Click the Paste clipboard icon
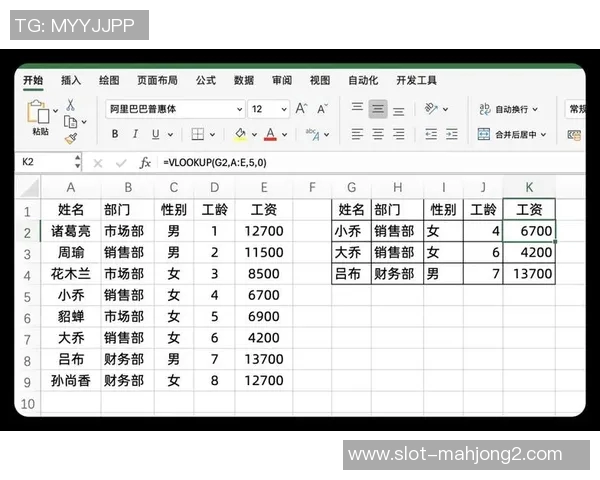This screenshot has width=600, height=480. pos(38,111)
